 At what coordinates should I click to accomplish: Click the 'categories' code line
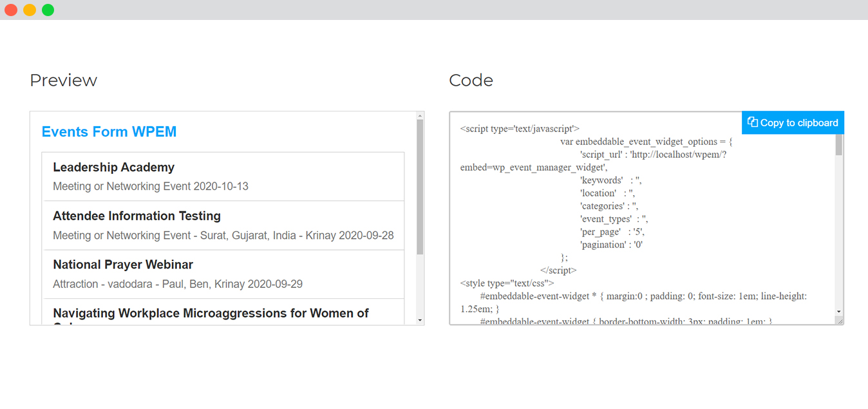point(609,206)
